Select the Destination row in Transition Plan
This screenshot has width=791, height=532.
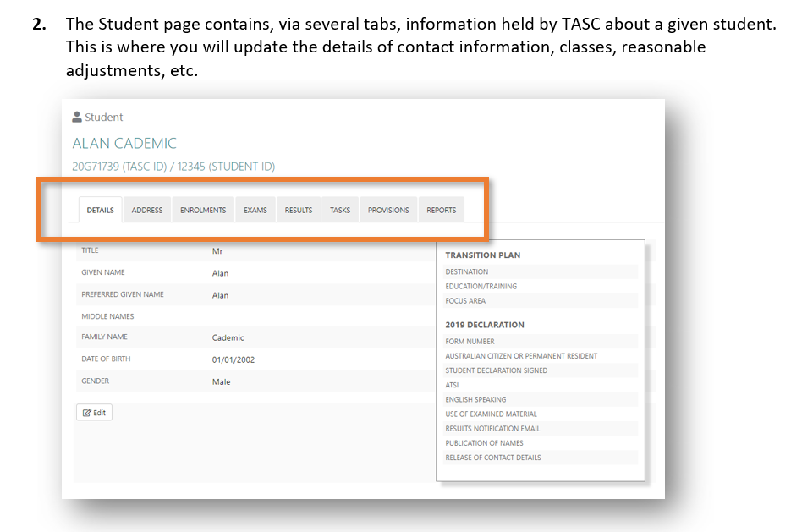[467, 271]
